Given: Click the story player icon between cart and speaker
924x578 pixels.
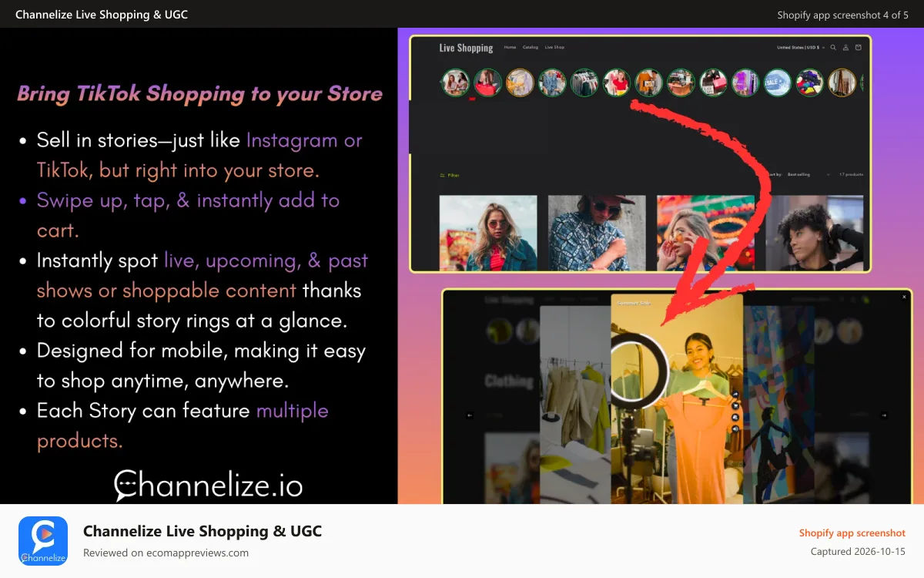Looking at the screenshot, I should (735, 417).
